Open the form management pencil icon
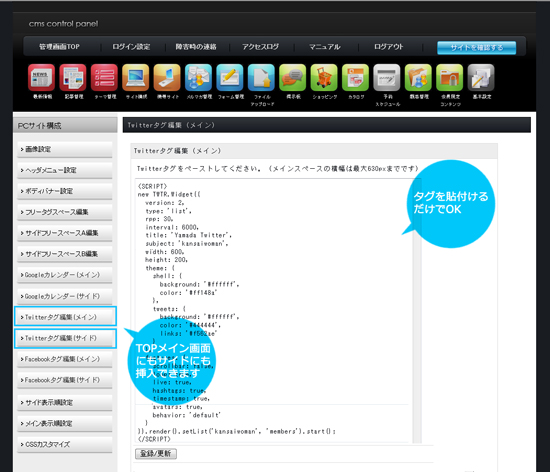This screenshot has height=472, width=550. (x=230, y=77)
